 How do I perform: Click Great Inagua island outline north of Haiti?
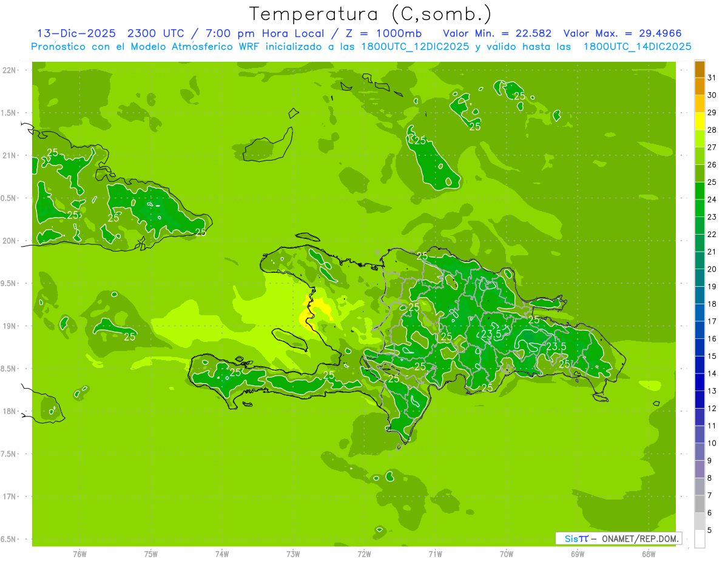(x=268, y=145)
